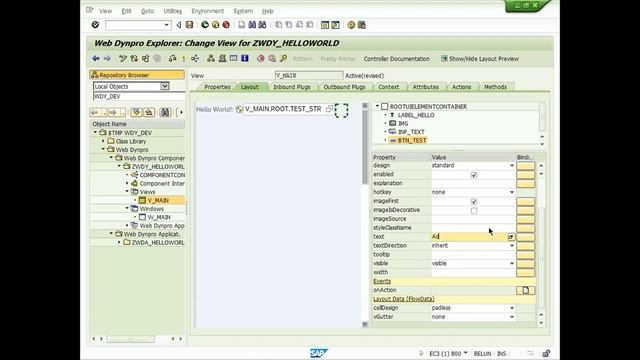Click the green Enter checkmark icon

(95, 25)
